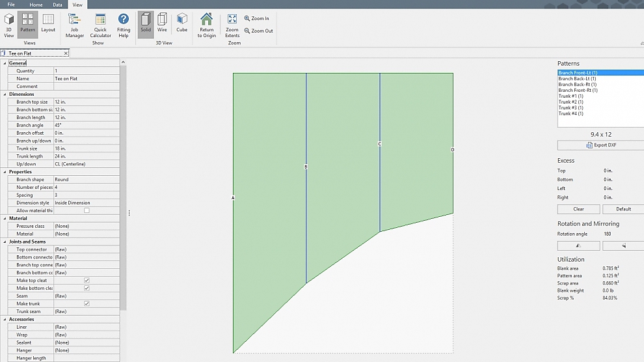The width and height of the screenshot is (644, 362).
Task: Launch the Quick Calculator
Action: click(x=100, y=25)
